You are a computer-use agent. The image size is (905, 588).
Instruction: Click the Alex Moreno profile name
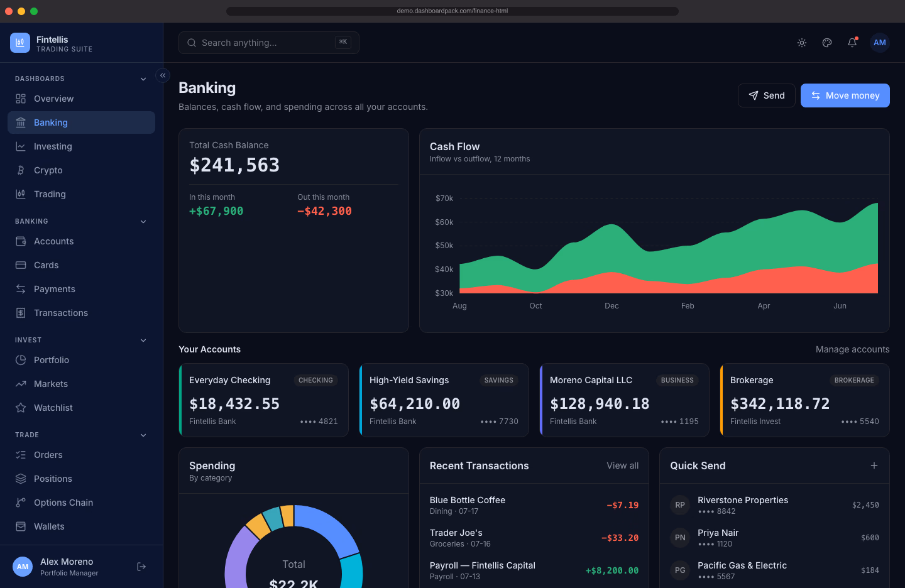pos(67,562)
